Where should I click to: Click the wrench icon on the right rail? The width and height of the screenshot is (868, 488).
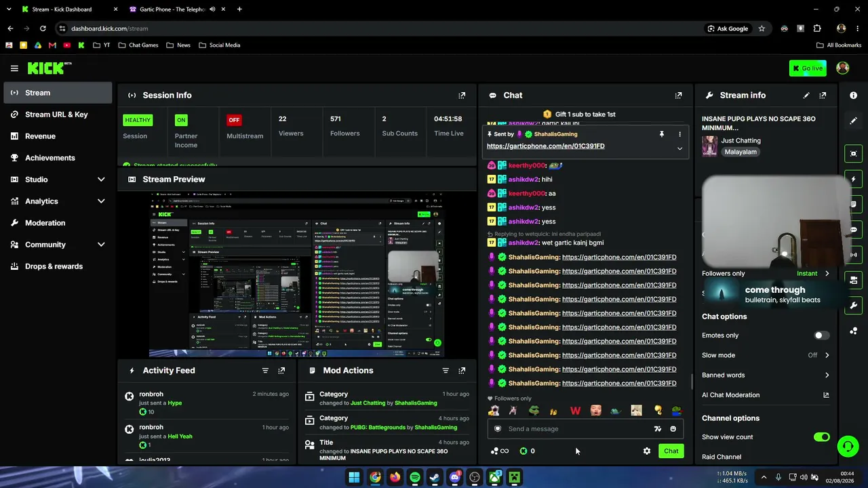(x=853, y=306)
